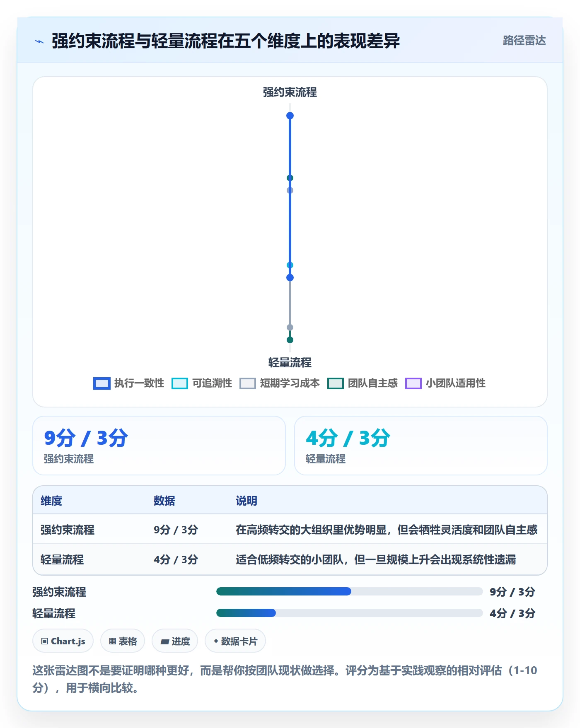This screenshot has width=580, height=728.
Task: Click the 数据卡片 chip
Action: click(235, 641)
